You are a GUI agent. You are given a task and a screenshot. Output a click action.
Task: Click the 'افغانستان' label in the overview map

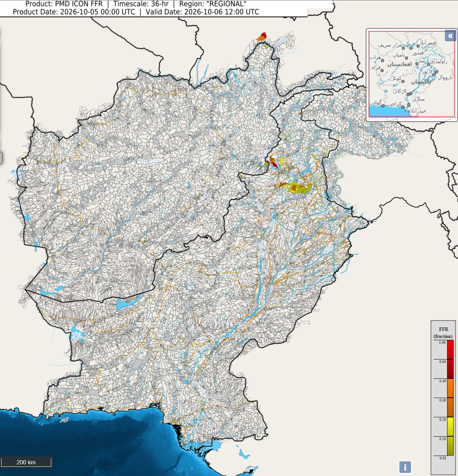click(x=399, y=64)
